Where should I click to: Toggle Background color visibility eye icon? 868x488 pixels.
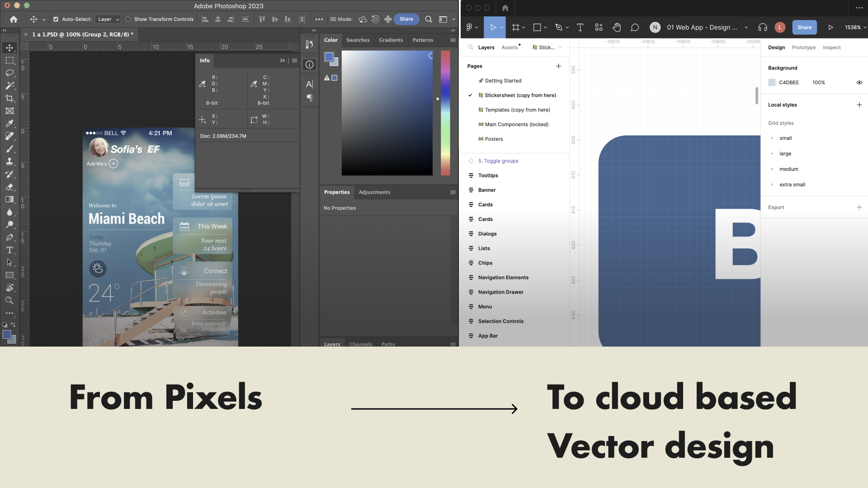(x=859, y=82)
